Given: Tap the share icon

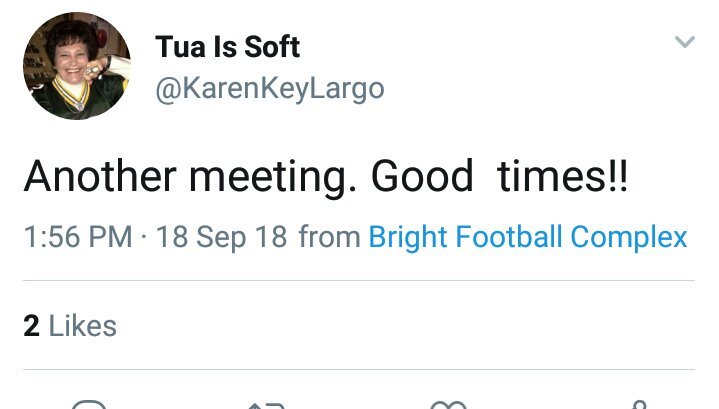Looking at the screenshot, I should pyautogui.click(x=637, y=404).
